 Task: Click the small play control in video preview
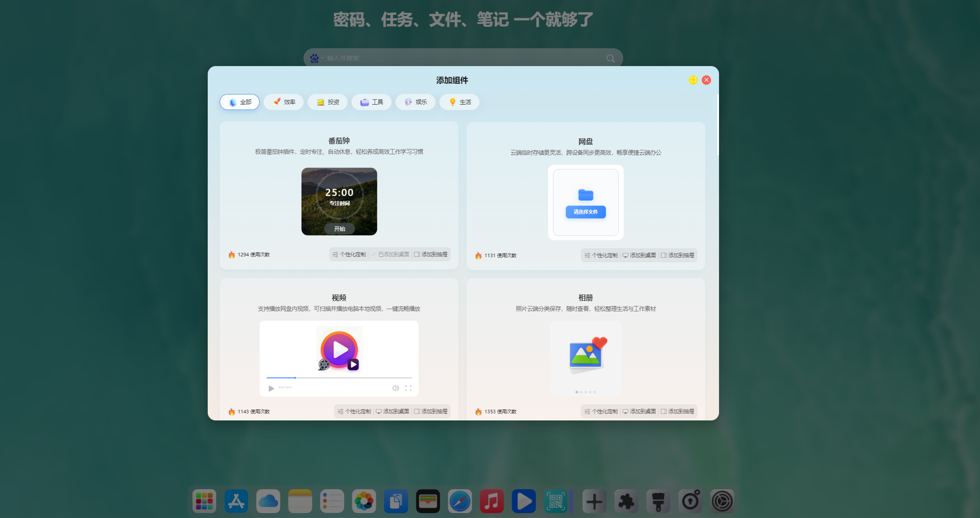(271, 388)
